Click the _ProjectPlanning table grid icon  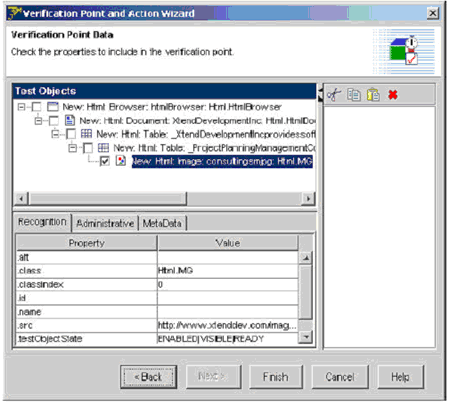tap(103, 148)
